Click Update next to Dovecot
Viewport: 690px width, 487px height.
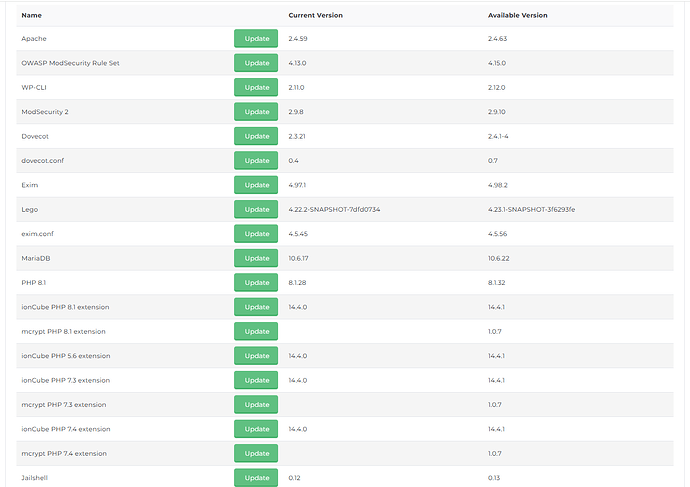pos(256,136)
